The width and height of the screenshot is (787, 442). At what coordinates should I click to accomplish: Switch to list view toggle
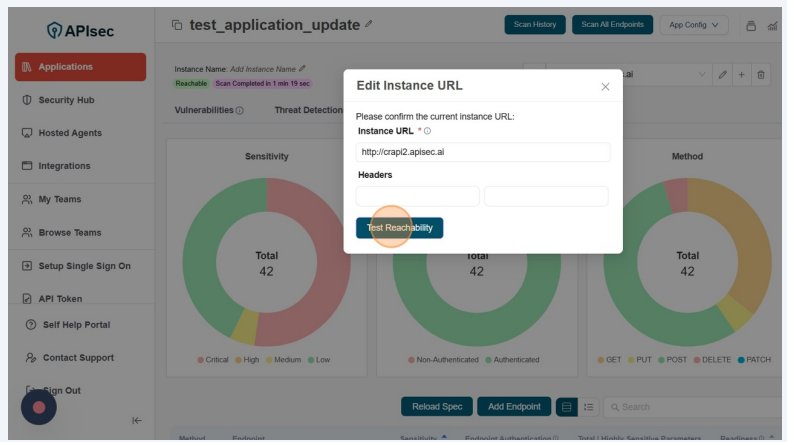pyautogui.click(x=589, y=407)
